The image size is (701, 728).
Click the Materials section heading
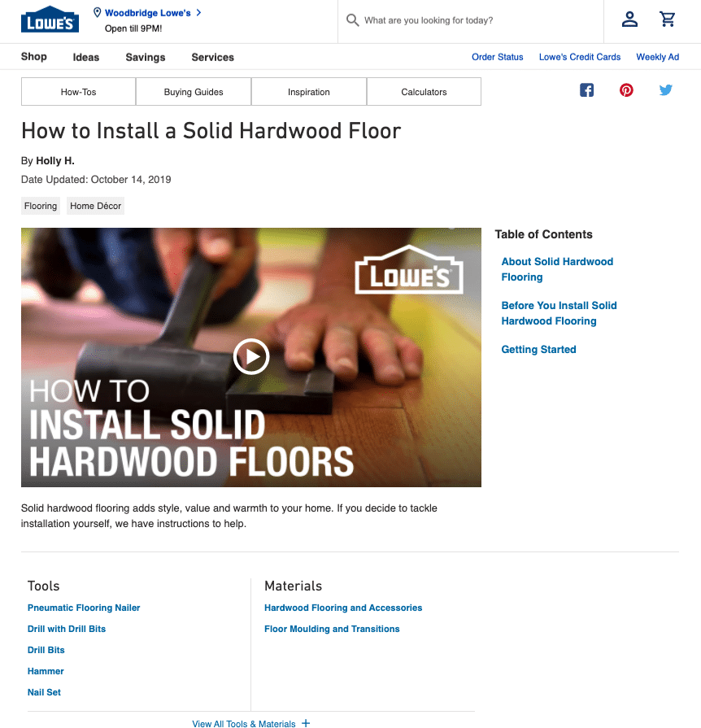(293, 586)
